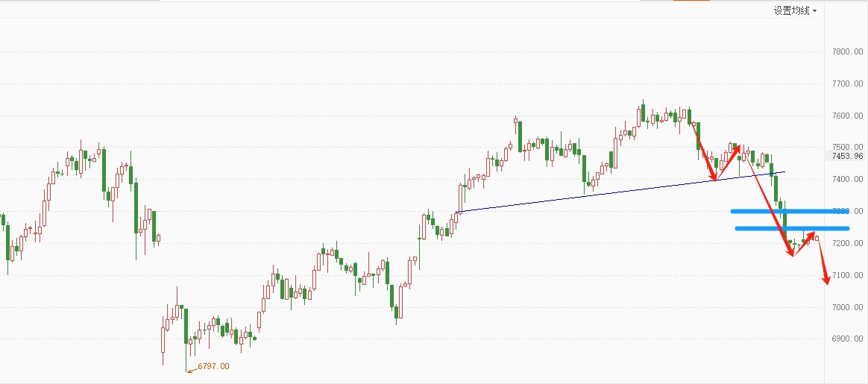The image size is (868, 384).
Task: Open the 设置均线 dropdown menu
Action: point(795,10)
